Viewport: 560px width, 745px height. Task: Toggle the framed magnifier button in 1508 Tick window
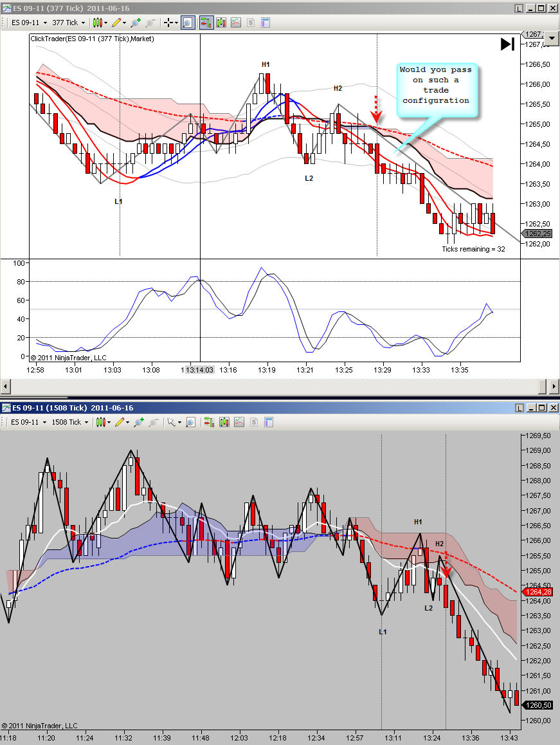point(190,422)
